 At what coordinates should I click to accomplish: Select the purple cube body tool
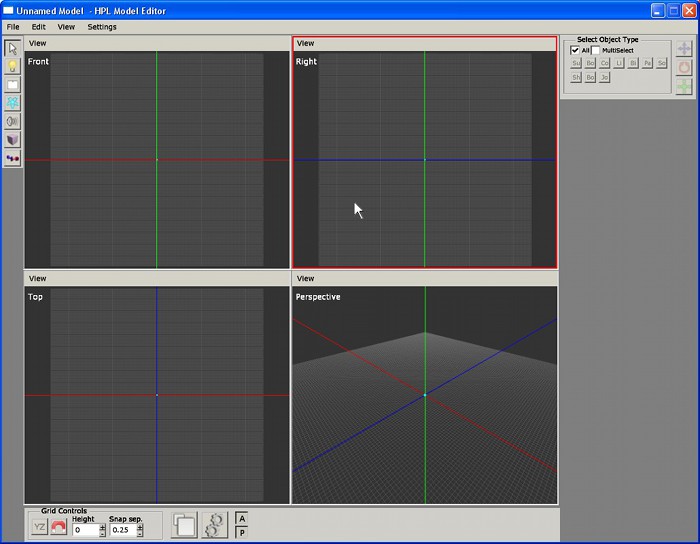[x=13, y=139]
